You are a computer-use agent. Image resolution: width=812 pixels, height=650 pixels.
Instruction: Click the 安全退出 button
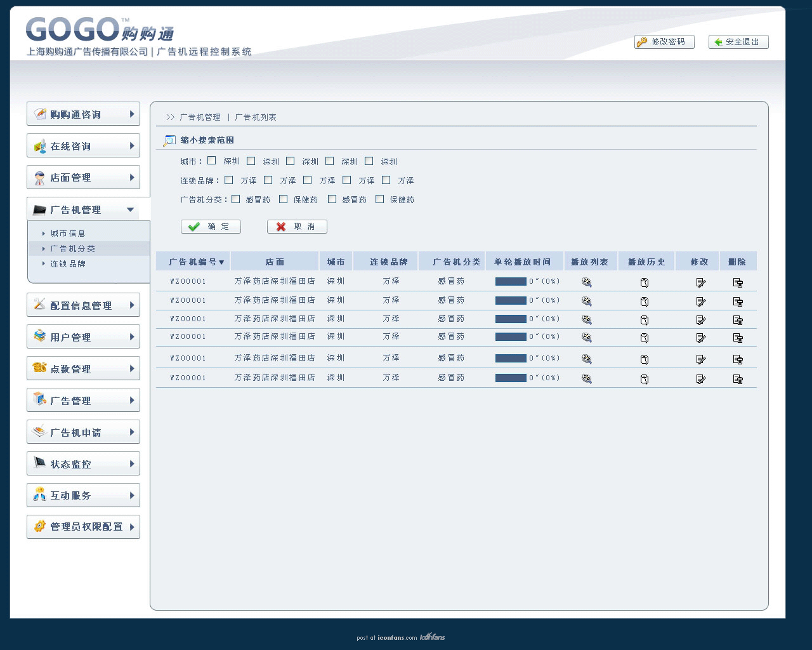pos(738,42)
